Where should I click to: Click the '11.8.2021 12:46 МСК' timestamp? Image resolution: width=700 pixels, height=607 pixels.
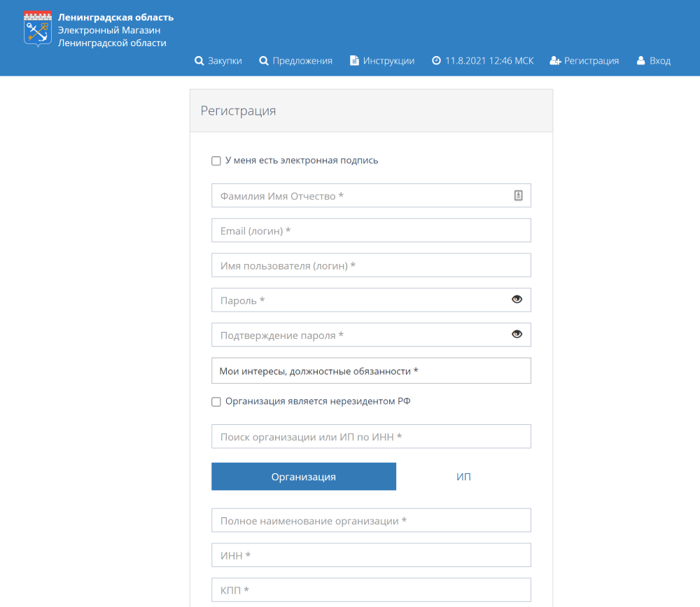(489, 61)
